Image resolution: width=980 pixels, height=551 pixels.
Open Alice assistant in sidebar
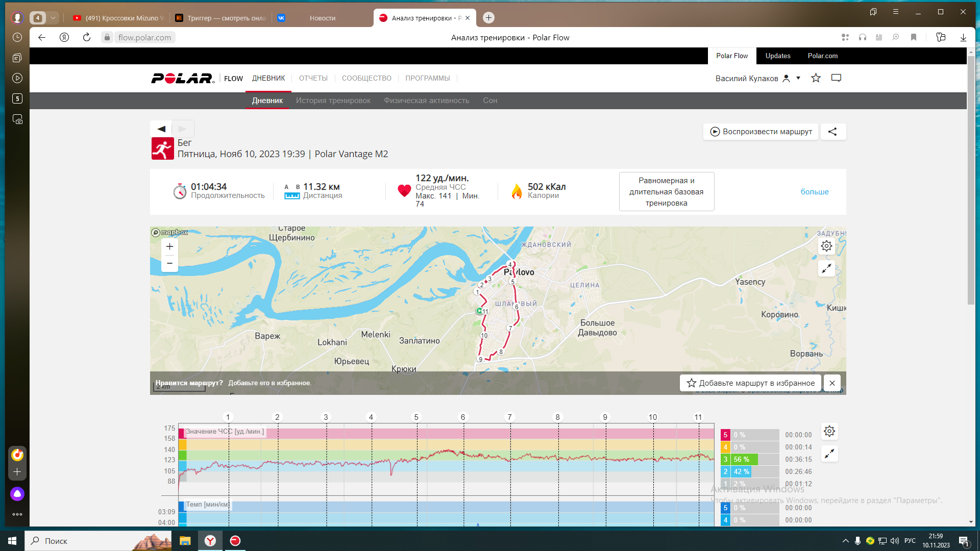[17, 494]
